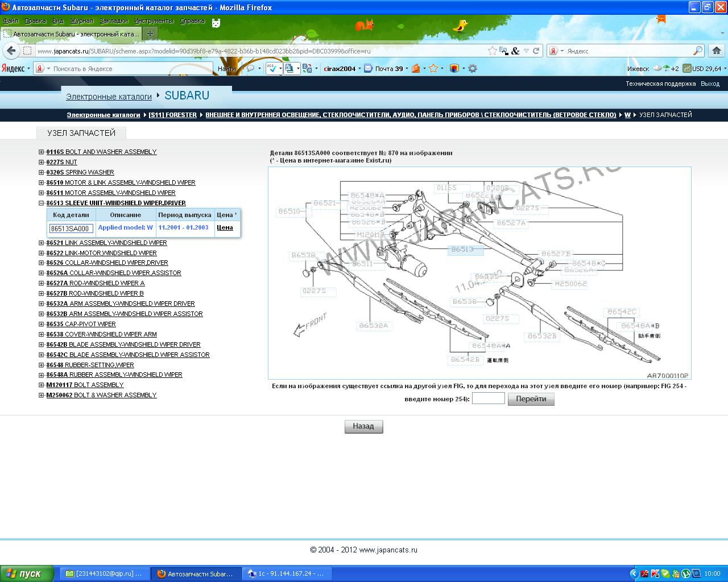
Task: Expand 86510 MOTOR & LINK ASSEMBLY node
Action: point(42,182)
